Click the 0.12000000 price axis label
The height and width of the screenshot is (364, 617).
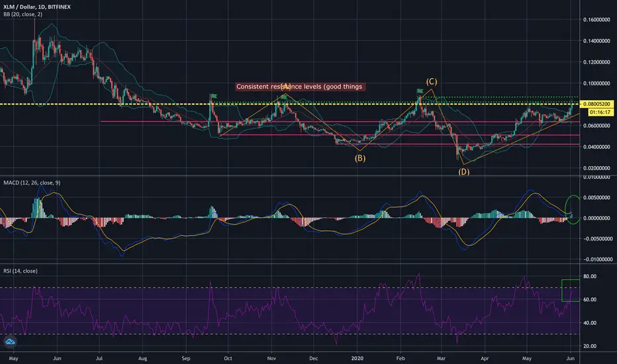596,62
